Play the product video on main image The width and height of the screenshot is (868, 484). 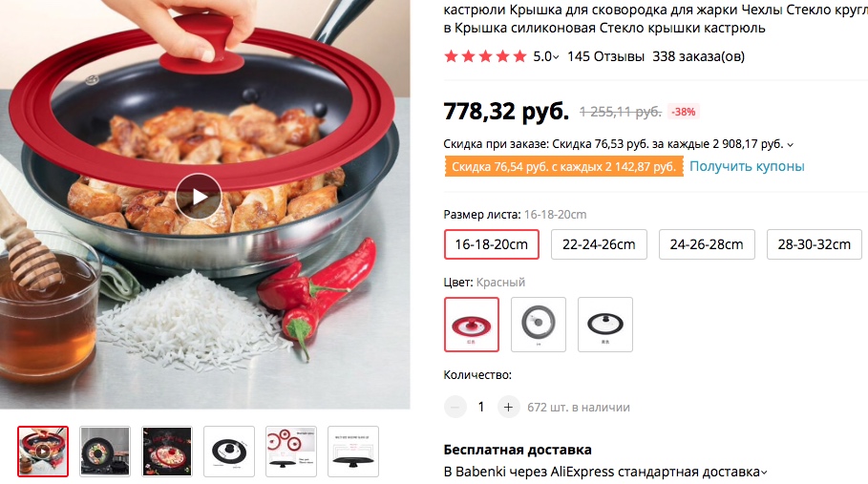click(199, 197)
